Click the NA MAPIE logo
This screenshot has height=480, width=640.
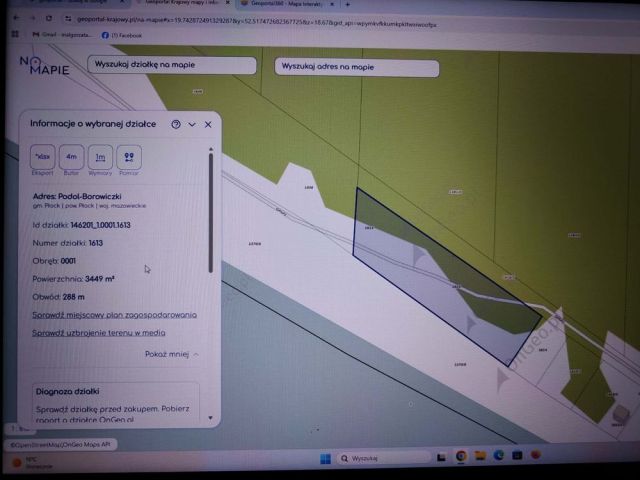coord(44,66)
